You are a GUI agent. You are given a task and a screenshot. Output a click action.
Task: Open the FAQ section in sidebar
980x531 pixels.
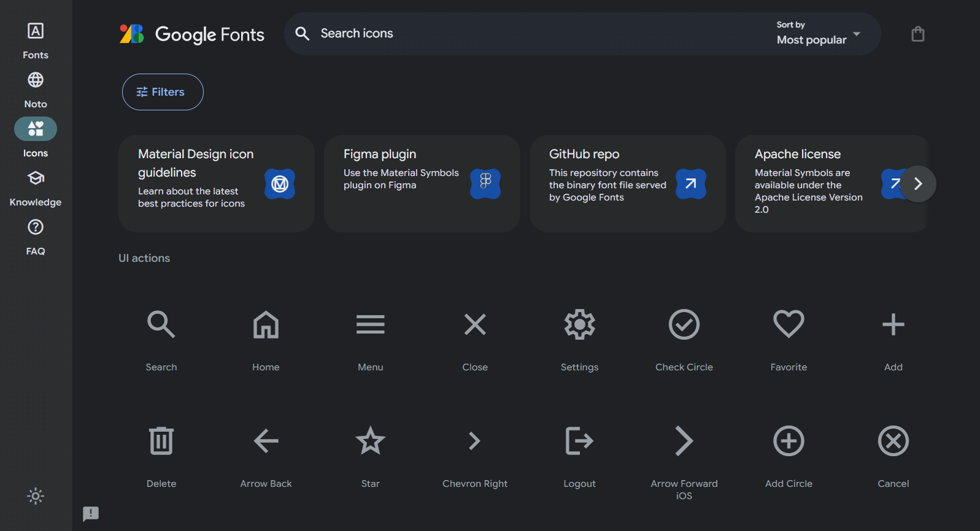click(36, 238)
